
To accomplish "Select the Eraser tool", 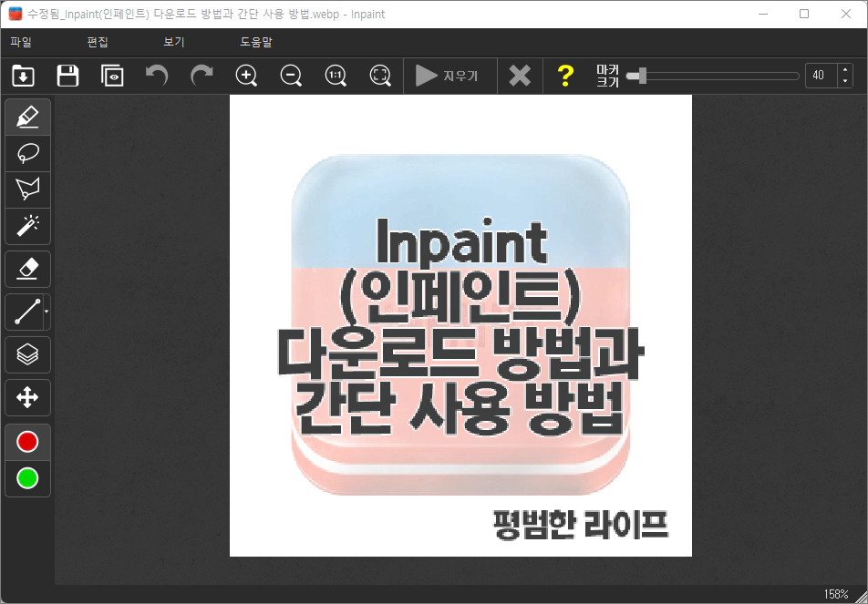I will [x=27, y=270].
